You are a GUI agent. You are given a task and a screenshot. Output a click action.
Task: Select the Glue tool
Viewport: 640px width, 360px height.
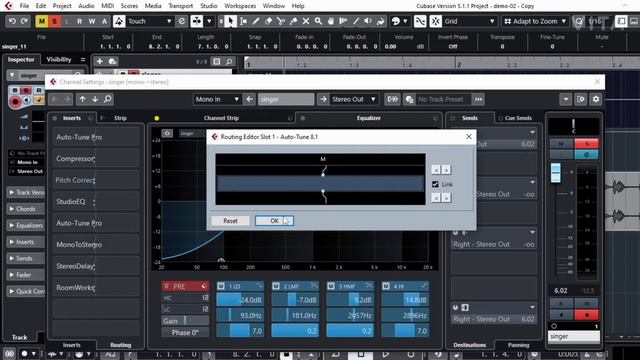click(x=293, y=21)
